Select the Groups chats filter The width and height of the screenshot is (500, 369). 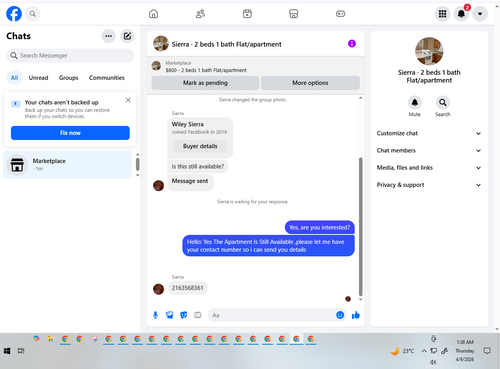click(x=68, y=78)
